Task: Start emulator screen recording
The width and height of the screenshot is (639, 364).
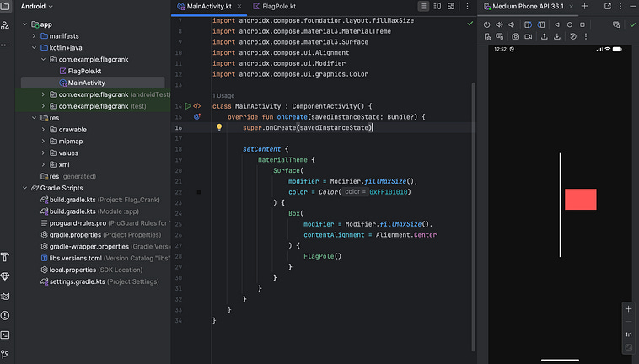Action: pyautogui.click(x=529, y=36)
